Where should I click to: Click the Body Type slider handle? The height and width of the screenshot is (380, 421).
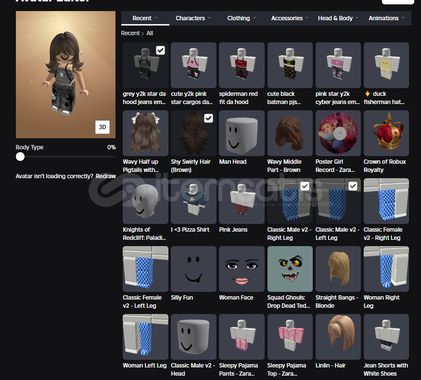(20, 157)
